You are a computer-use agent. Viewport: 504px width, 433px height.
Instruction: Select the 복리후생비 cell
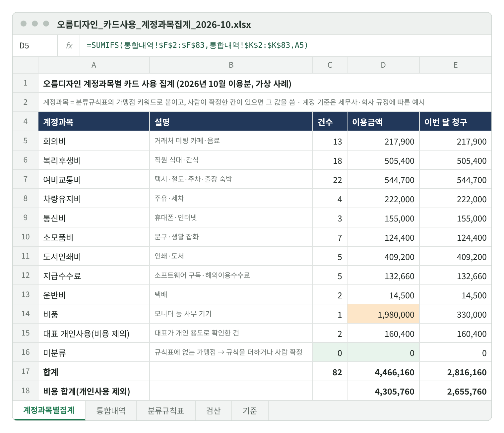(x=94, y=160)
